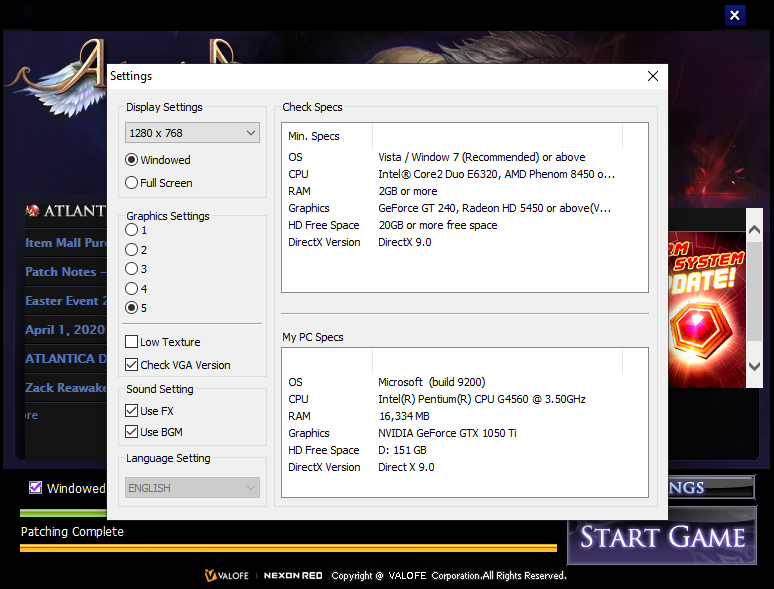The image size is (774, 589).
Task: Toggle the launcher Windowed checkbox
Action: tap(36, 488)
